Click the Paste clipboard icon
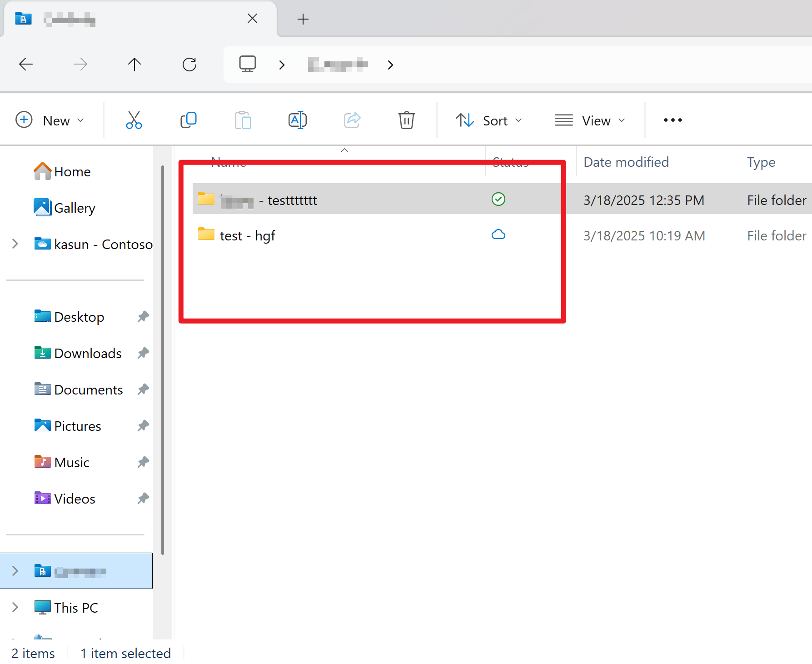 243,120
